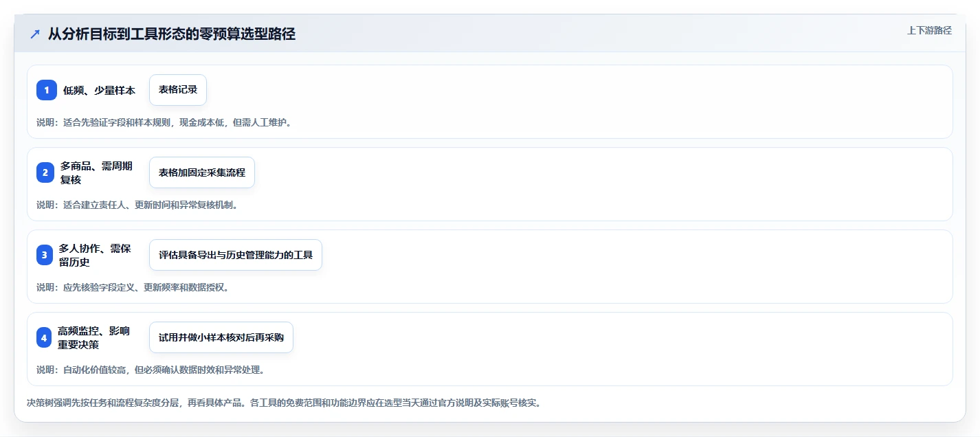Click the step 3 number badge
This screenshot has height=437, width=980.
pyautogui.click(x=45, y=255)
